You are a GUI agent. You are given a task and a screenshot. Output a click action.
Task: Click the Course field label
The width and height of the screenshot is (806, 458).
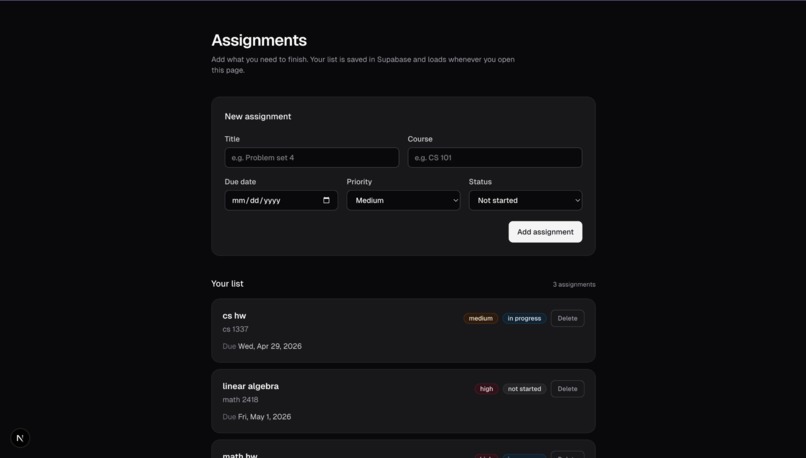click(420, 139)
